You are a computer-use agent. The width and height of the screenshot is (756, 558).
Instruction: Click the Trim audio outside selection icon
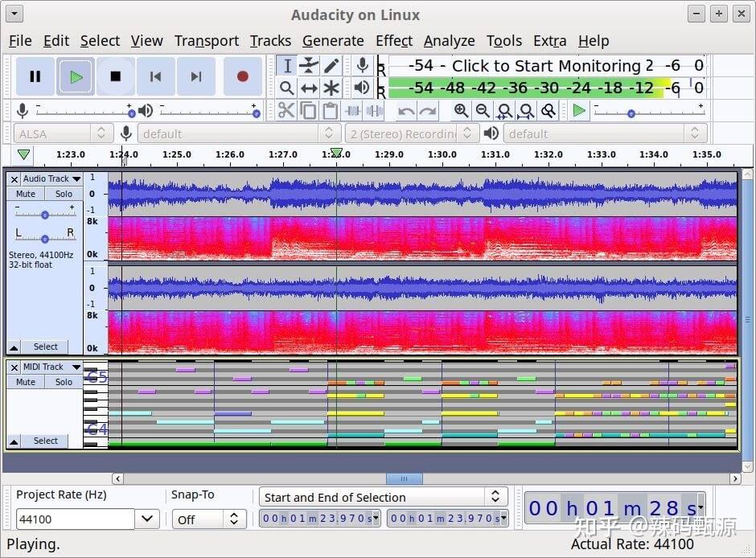(352, 111)
